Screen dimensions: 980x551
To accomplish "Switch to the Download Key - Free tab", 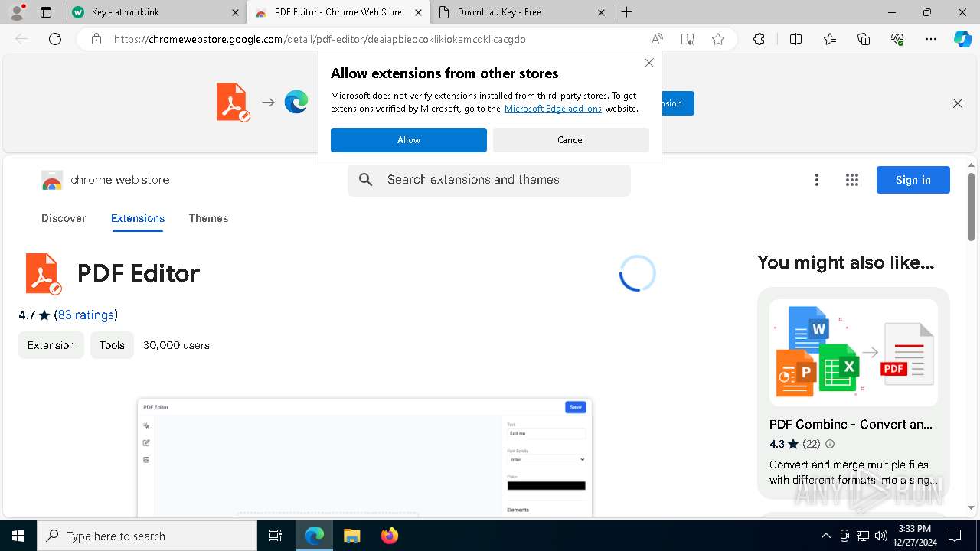I will pyautogui.click(x=521, y=12).
